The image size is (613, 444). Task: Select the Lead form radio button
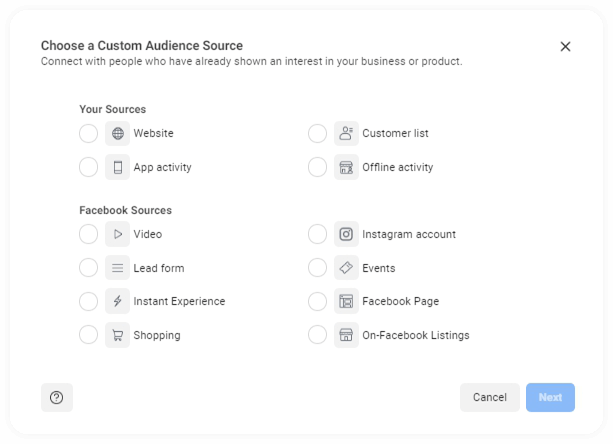[88, 268]
